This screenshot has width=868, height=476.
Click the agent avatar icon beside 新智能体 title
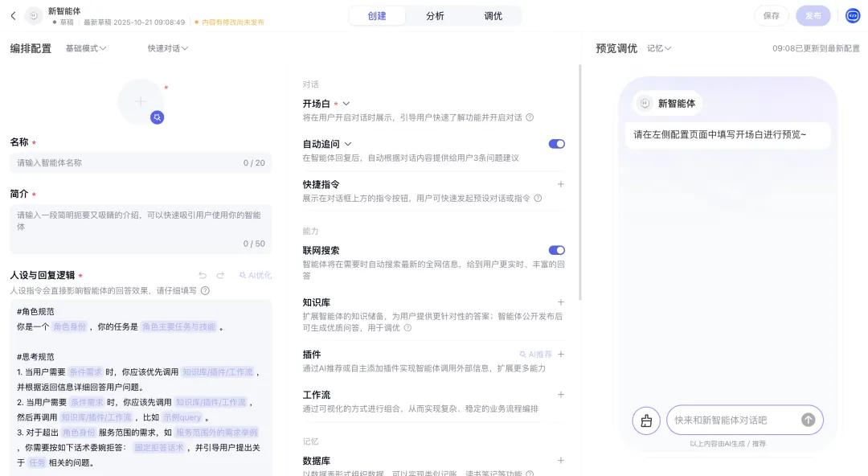34,16
